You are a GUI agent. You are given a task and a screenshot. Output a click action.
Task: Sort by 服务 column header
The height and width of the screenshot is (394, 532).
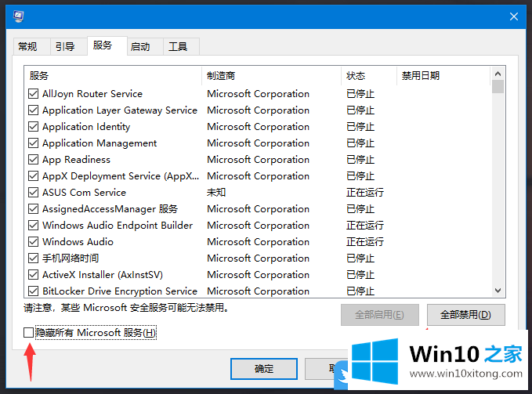pos(114,76)
